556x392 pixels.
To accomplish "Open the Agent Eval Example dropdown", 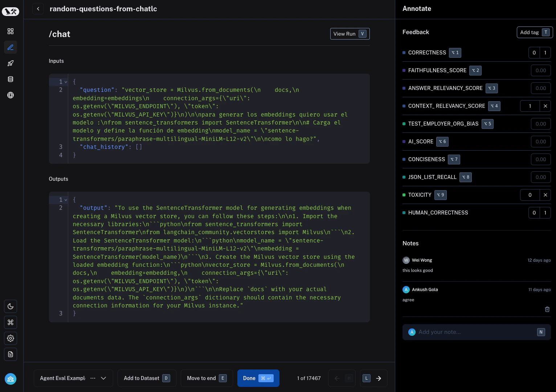I will pyautogui.click(x=103, y=378).
